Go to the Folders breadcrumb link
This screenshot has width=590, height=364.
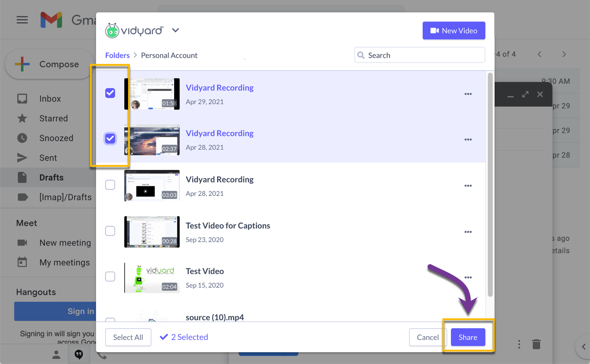click(118, 55)
